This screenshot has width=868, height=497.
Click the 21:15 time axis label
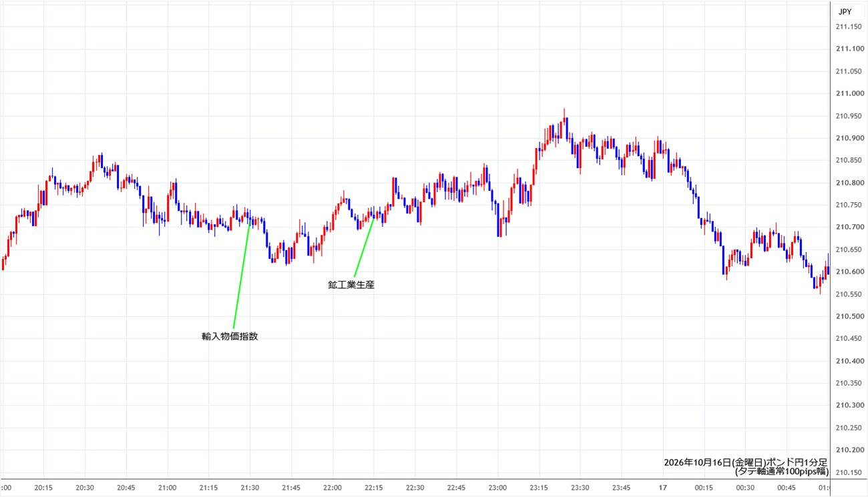209,488
